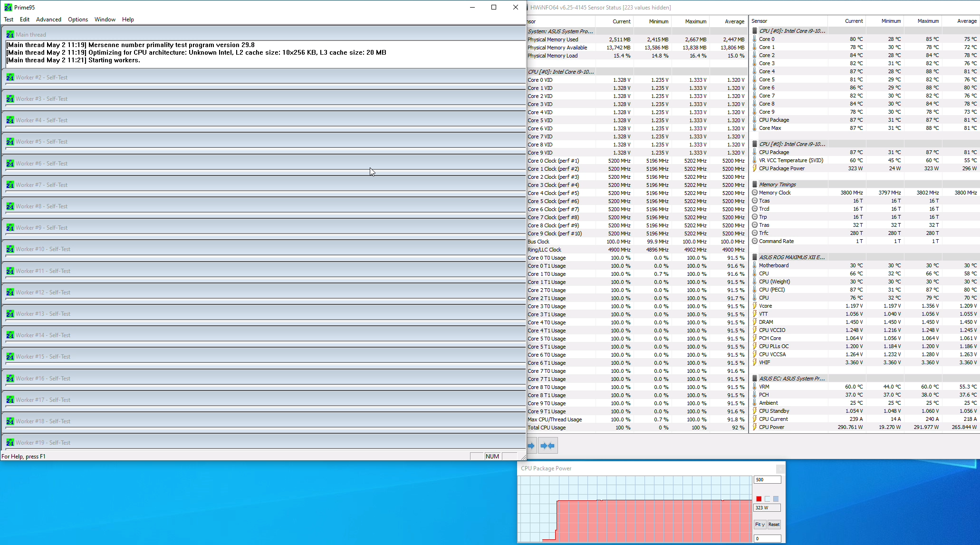This screenshot has height=545, width=980.
Task: Click the ASUS EC sensor group header
Action: (x=791, y=379)
